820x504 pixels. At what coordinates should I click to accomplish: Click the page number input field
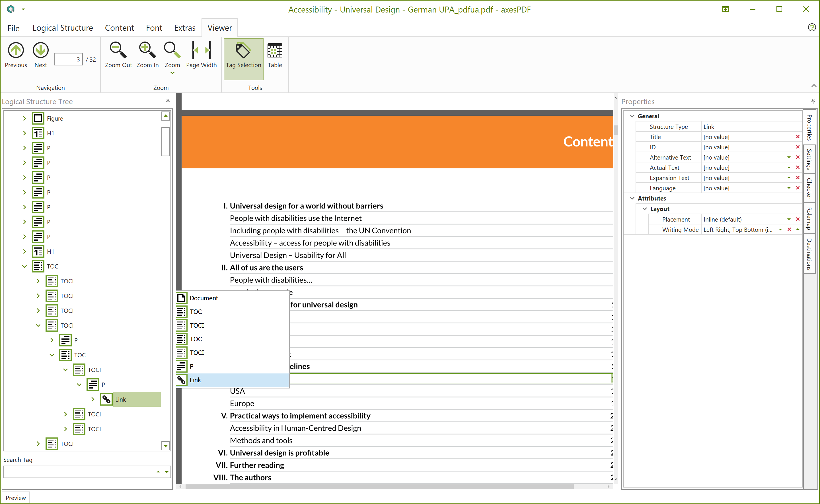pos(68,59)
